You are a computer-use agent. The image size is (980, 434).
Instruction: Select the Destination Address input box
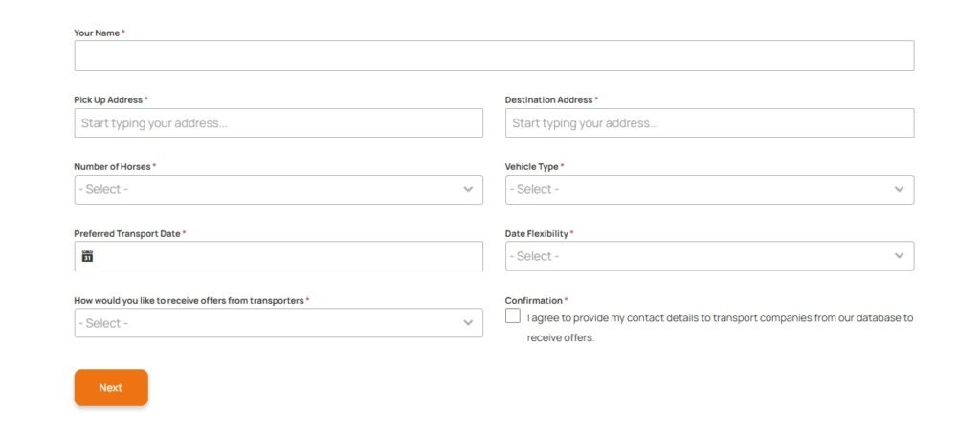pyautogui.click(x=709, y=122)
